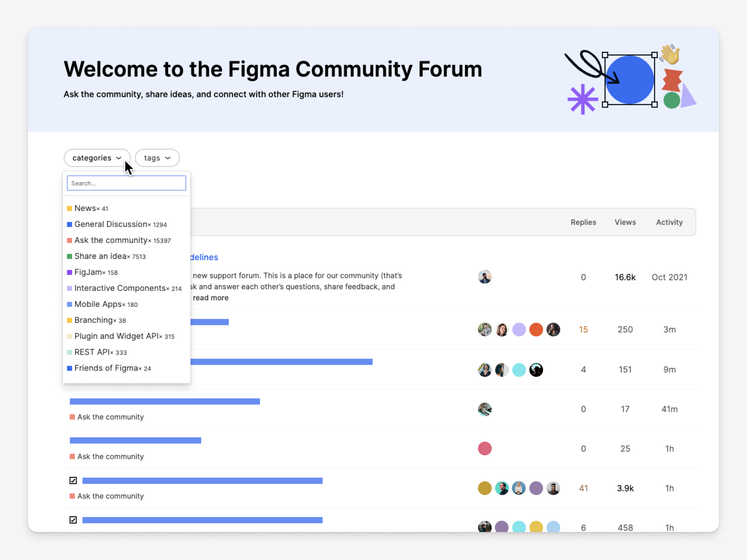The image size is (747, 560).
Task: Select the Branching category
Action: click(x=96, y=320)
